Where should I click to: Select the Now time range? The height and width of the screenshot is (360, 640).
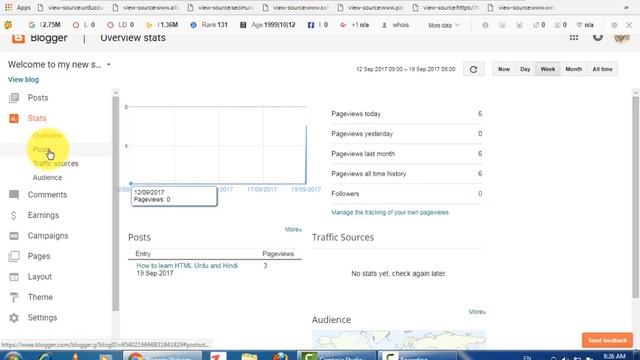click(504, 69)
